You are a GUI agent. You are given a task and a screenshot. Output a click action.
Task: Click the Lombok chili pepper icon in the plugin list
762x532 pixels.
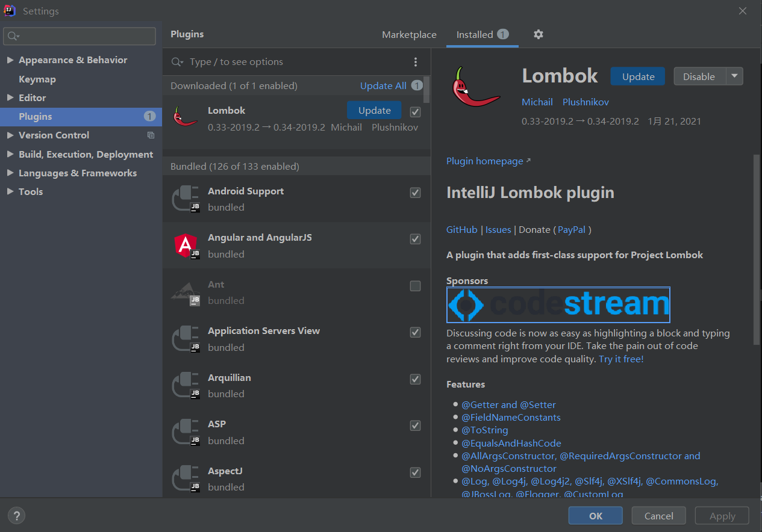pos(185,116)
